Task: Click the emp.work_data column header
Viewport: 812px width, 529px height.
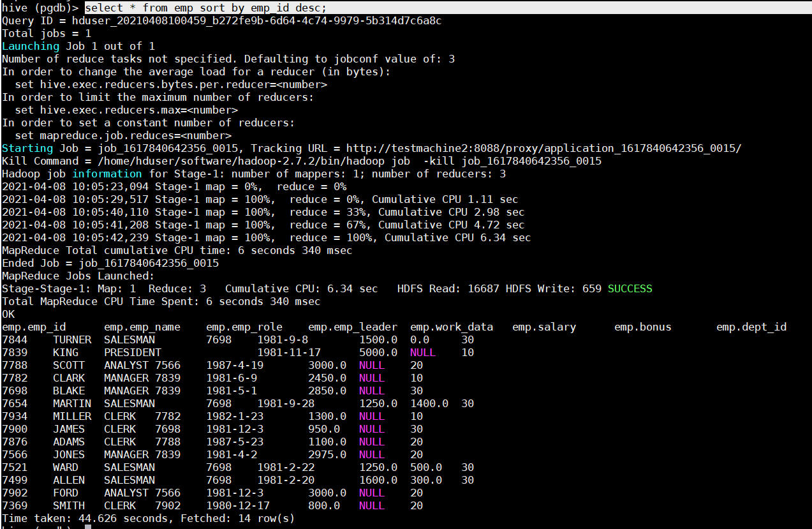Action: point(452,327)
